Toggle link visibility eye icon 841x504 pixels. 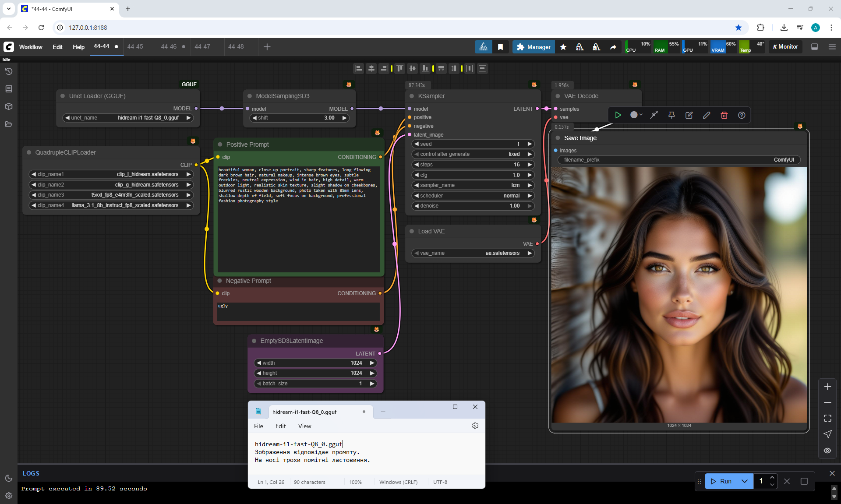point(827,451)
